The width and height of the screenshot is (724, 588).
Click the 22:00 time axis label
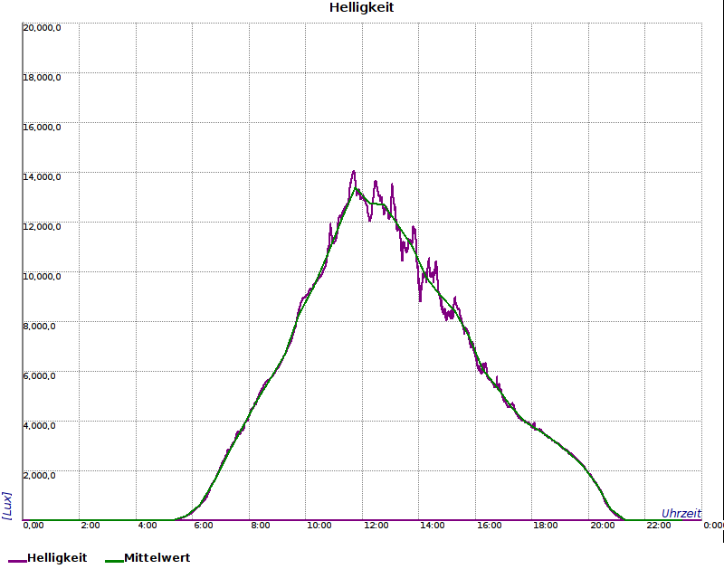pos(659,526)
